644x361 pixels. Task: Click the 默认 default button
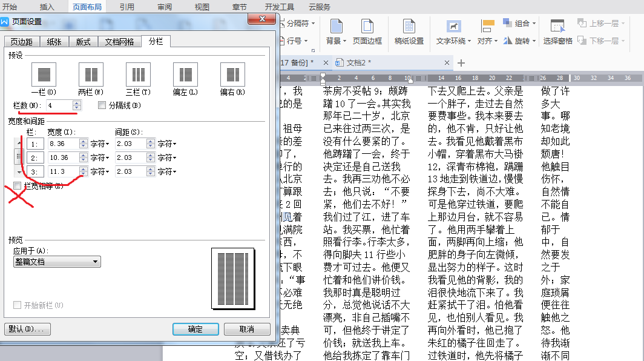pos(27,329)
